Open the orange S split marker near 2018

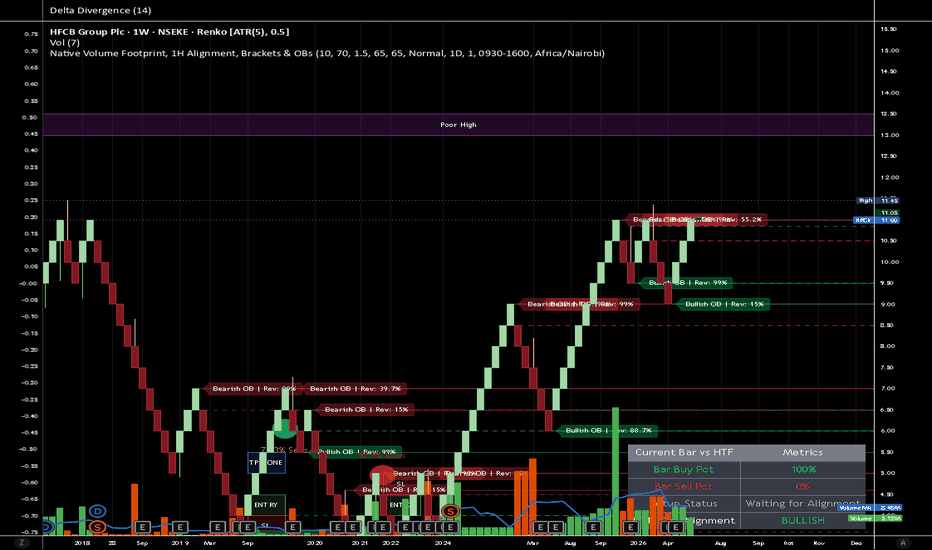[97, 527]
